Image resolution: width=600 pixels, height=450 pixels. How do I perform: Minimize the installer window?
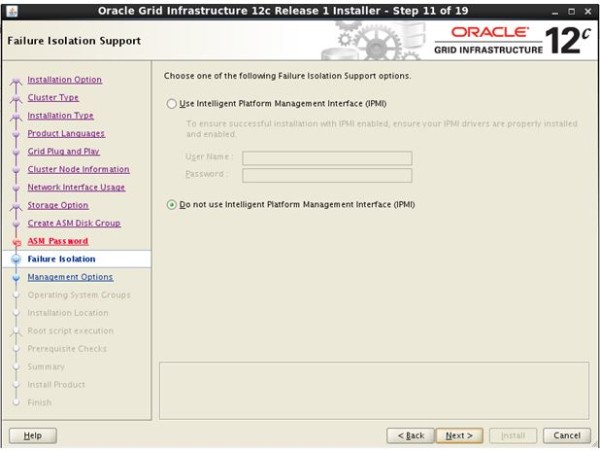(x=555, y=12)
